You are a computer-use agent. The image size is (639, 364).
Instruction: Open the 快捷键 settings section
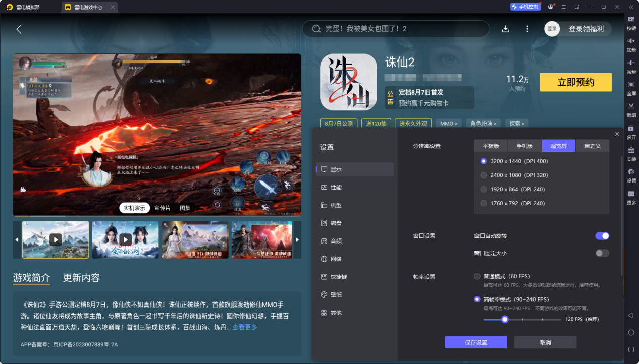point(355,277)
